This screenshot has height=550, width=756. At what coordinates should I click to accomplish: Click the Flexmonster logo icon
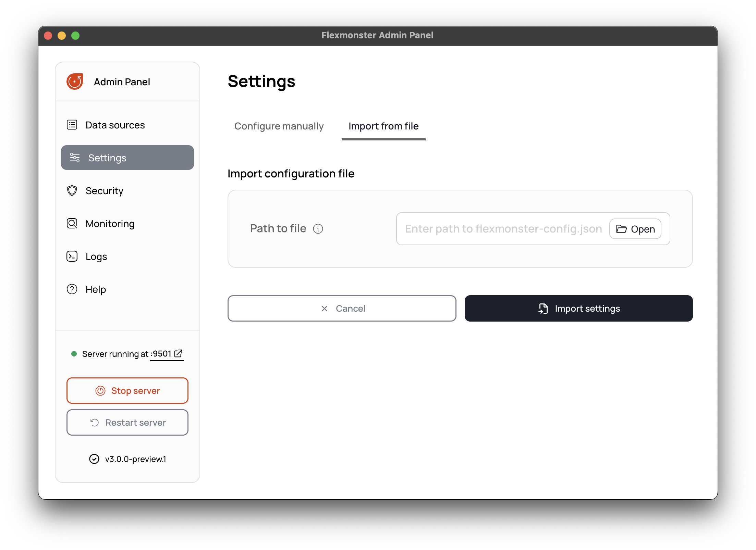click(x=75, y=82)
